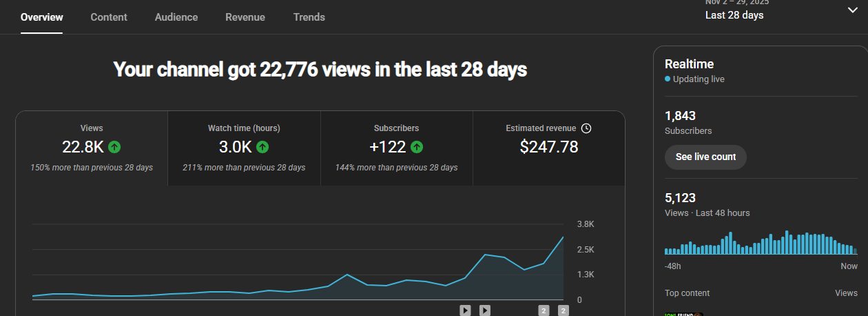This screenshot has width=868, height=316.
Task: Select the Trends tab
Action: click(309, 17)
